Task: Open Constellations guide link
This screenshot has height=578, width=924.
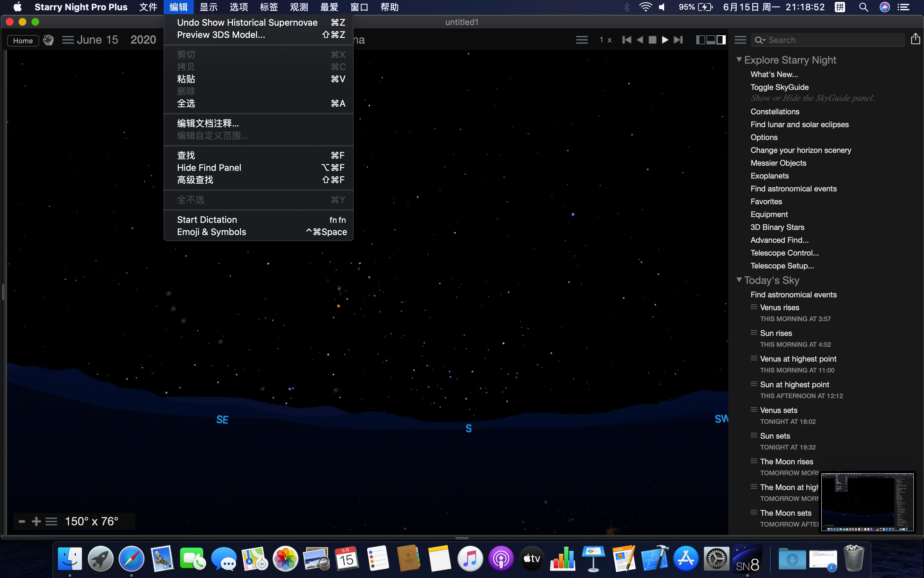Action: coord(775,112)
